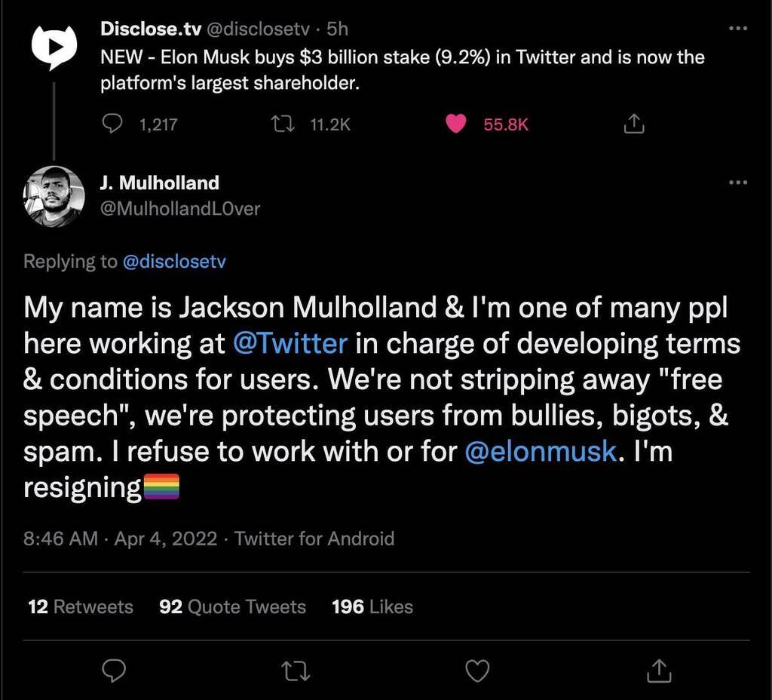Open more options for J. Mulholland's tweet

738,183
